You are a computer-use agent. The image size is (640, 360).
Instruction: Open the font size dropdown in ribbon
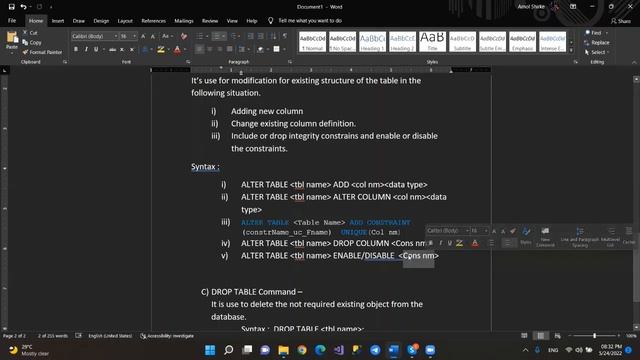[134, 36]
